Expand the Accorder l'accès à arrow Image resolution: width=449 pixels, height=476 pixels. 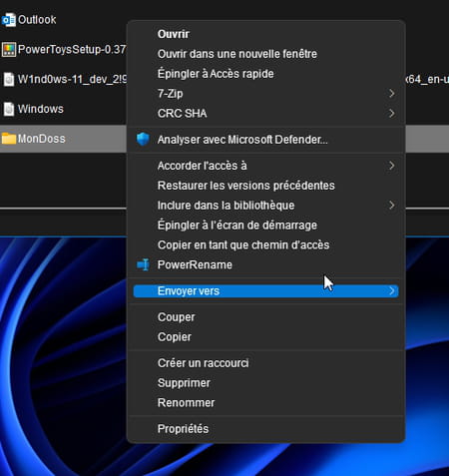(x=392, y=166)
